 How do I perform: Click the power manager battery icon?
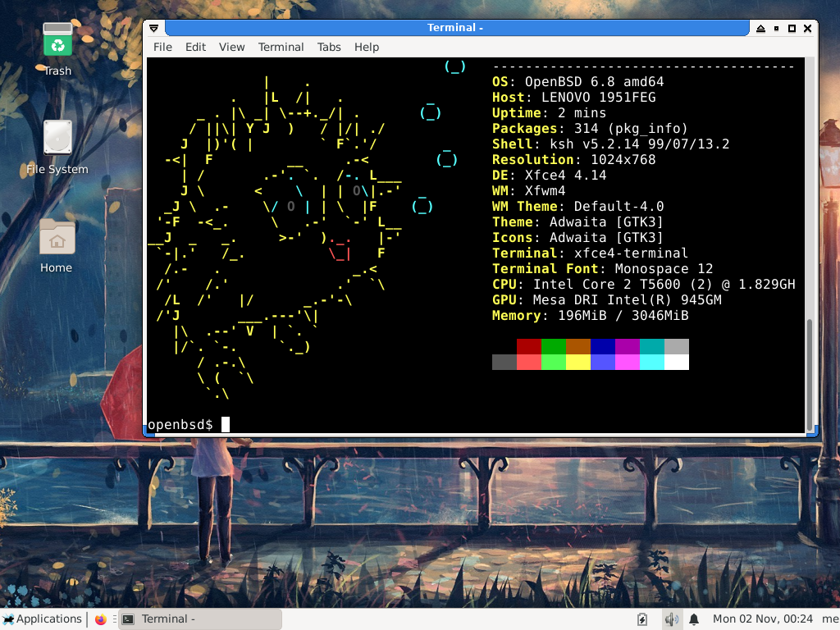tap(642, 619)
